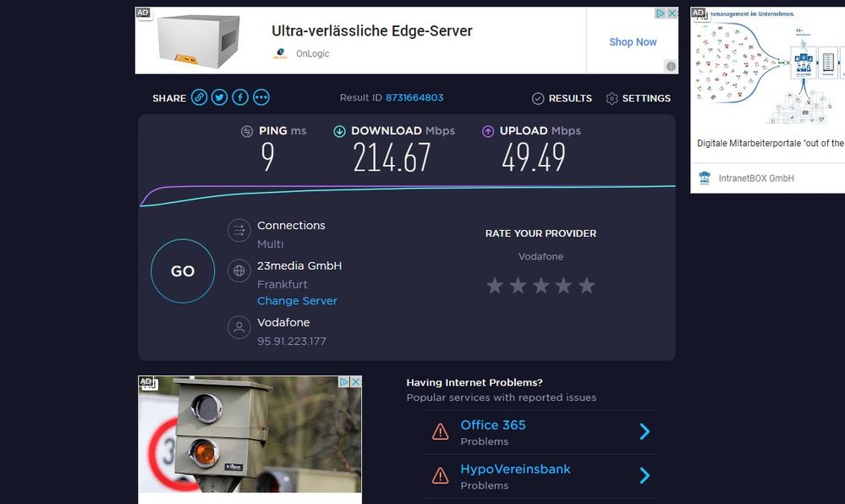Open the SETTINGS page

coord(639,98)
